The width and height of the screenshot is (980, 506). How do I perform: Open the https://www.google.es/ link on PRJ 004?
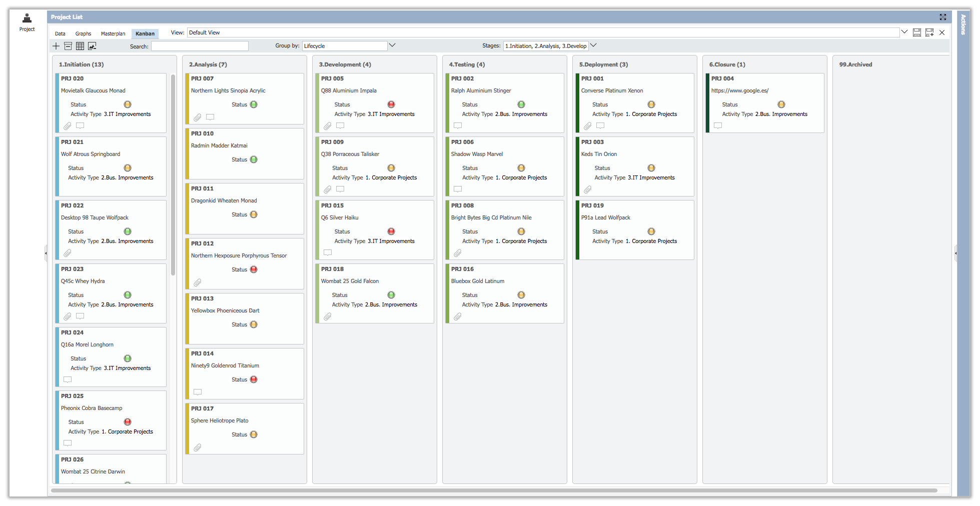coord(740,90)
